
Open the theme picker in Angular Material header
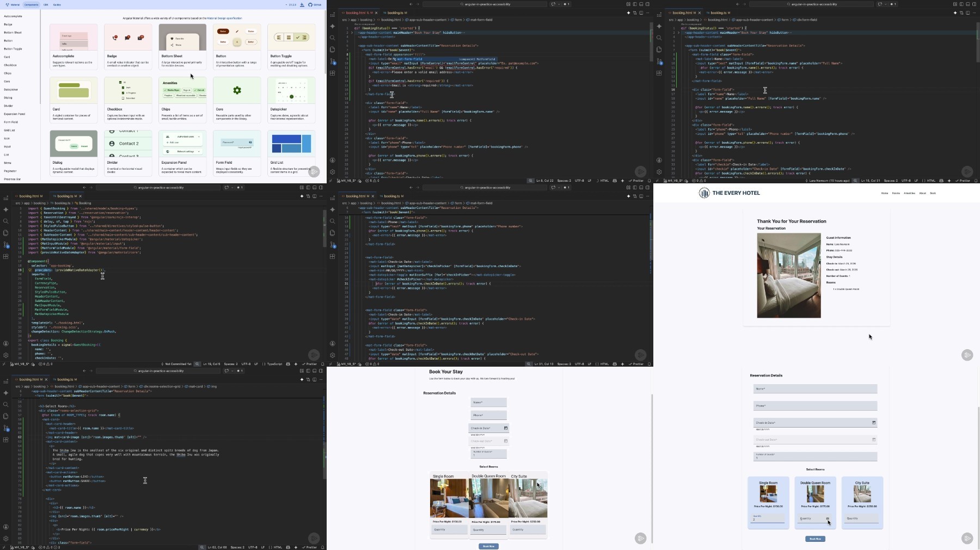pos(302,4)
